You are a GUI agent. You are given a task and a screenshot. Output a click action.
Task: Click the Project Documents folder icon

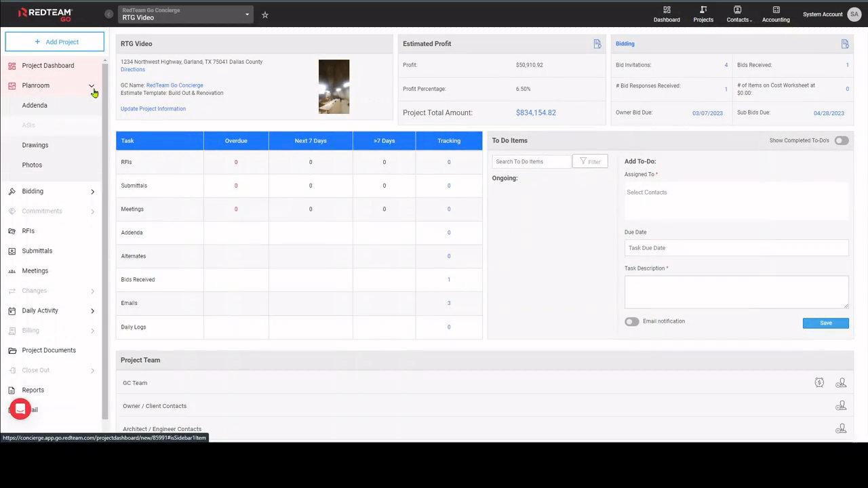tap(12, 350)
